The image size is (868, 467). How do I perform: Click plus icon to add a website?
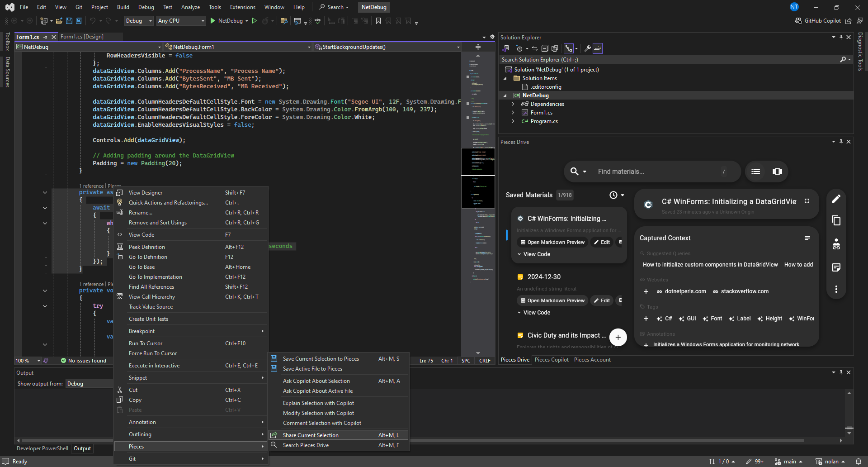coord(646,291)
